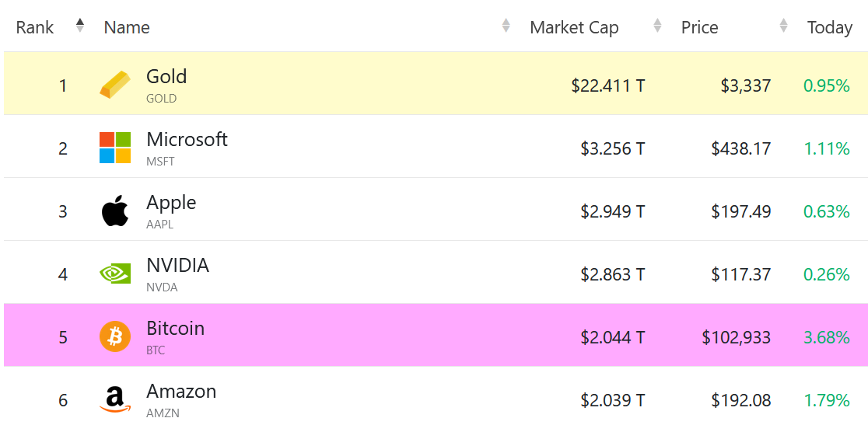Click Microsoft's 1.11% daily change
Image resolution: width=868 pixels, height=425 pixels.
(827, 148)
